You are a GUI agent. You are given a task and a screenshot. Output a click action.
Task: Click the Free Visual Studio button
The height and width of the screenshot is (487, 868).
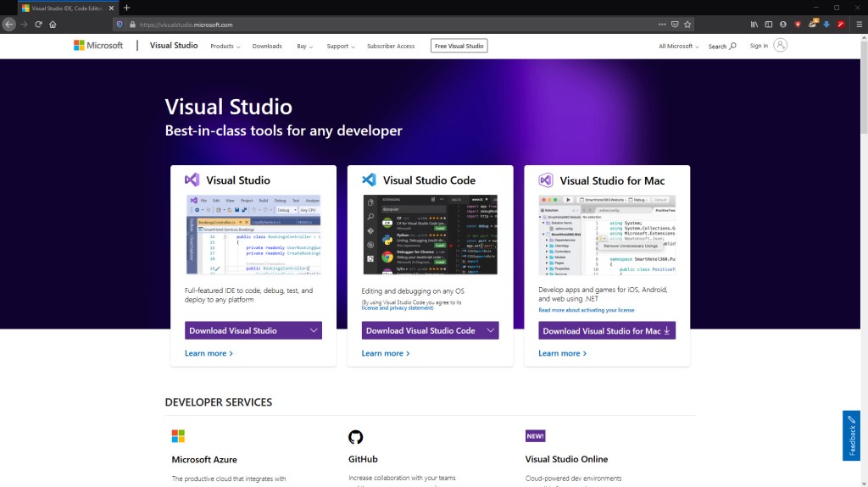tap(459, 46)
